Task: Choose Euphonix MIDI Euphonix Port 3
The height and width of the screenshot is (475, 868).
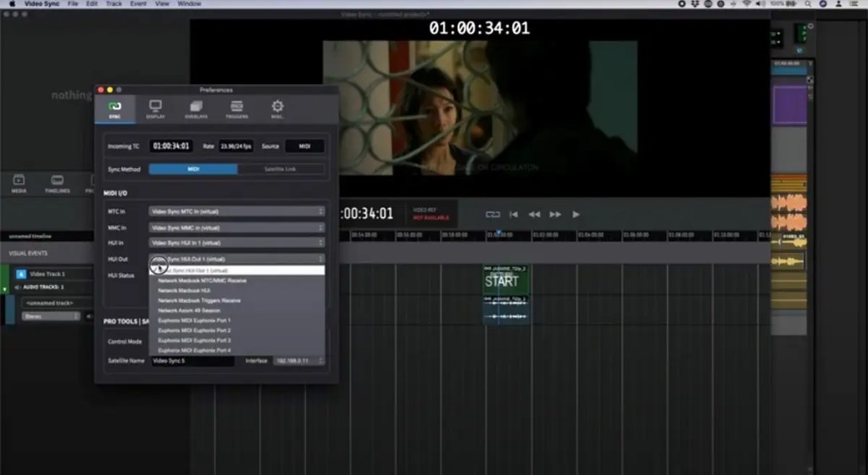Action: pos(237,340)
